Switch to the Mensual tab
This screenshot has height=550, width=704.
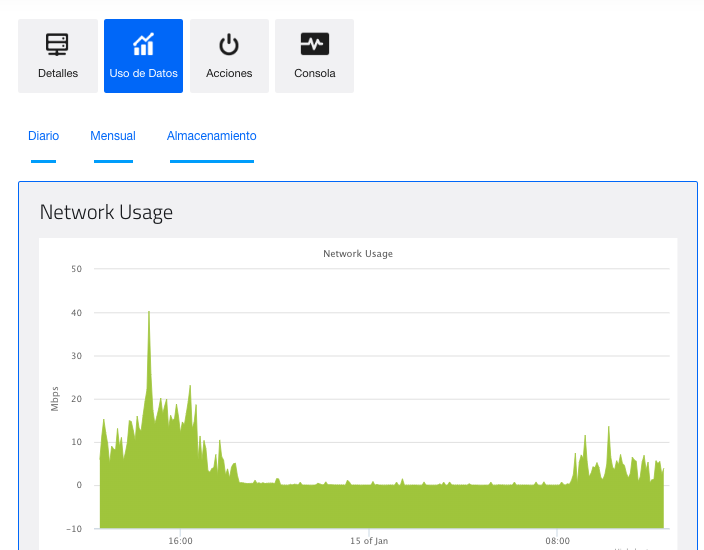click(113, 136)
